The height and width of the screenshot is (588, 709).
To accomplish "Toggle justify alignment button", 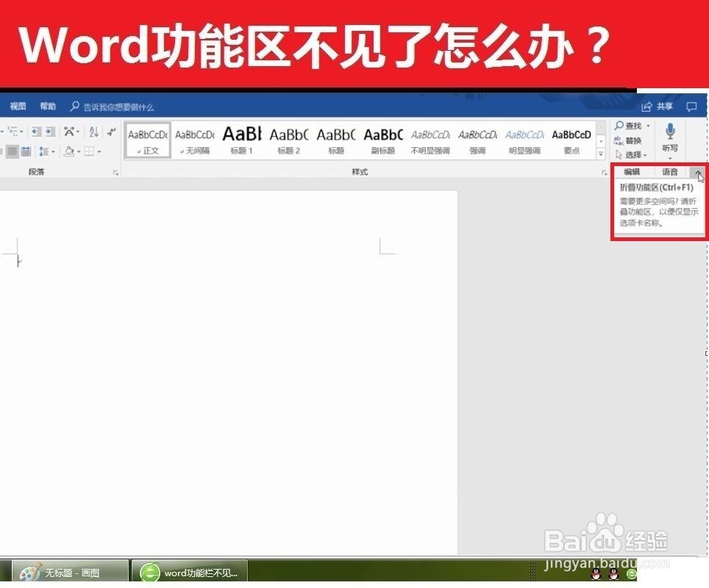I will (13, 151).
